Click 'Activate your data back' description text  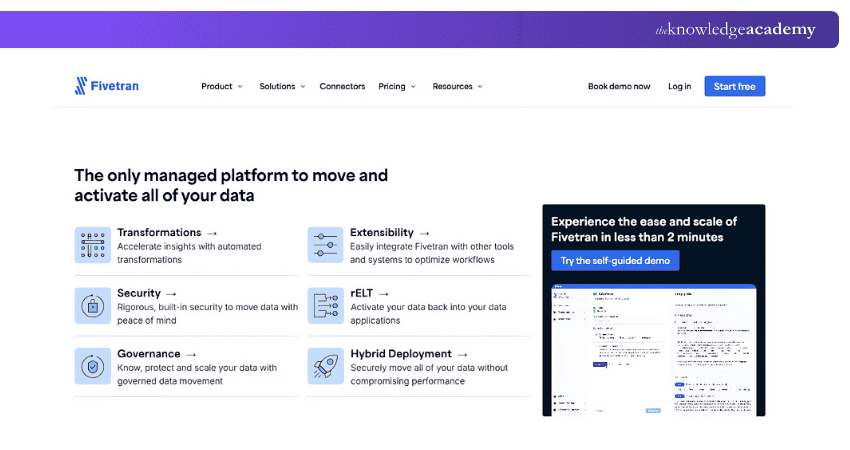click(428, 314)
